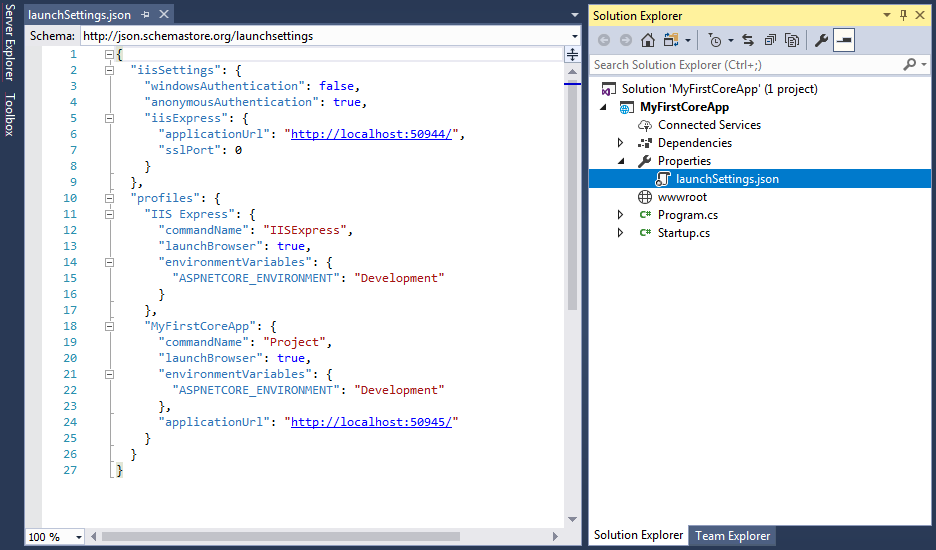This screenshot has height=550, width=936.
Task: Select launchSettings.json in the tree
Action: point(727,179)
